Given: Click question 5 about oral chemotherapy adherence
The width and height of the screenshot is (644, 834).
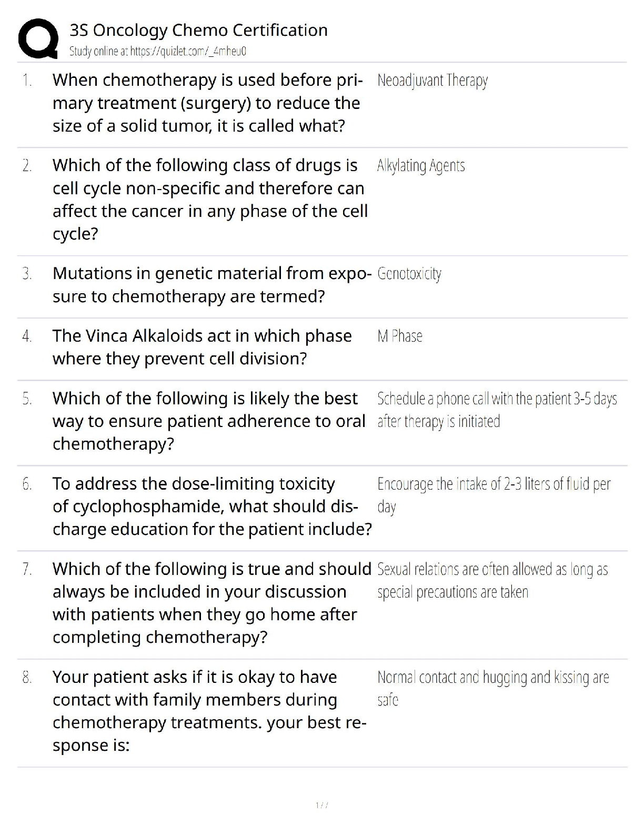Looking at the screenshot, I should [208, 421].
